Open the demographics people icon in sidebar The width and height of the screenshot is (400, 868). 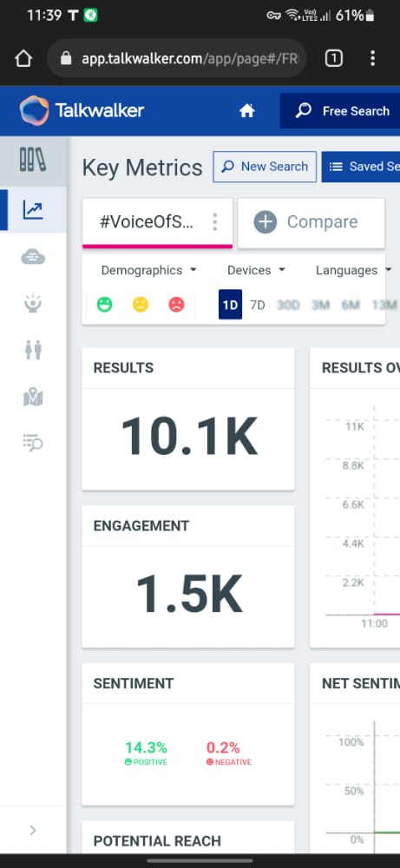coord(33,350)
